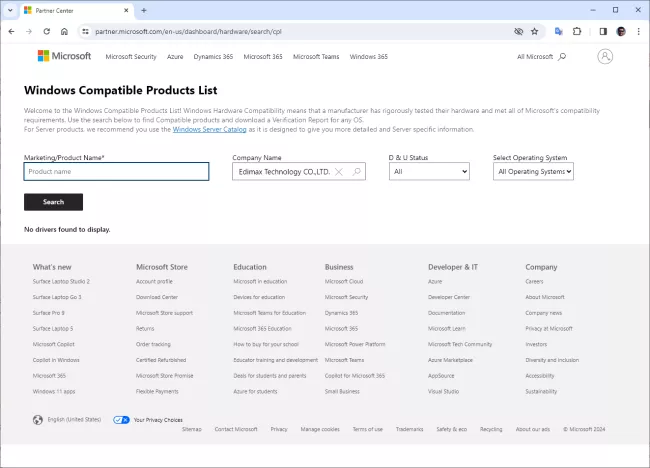Toggle Your Privacy Choices switch
The height and width of the screenshot is (468, 650).
pos(121,420)
